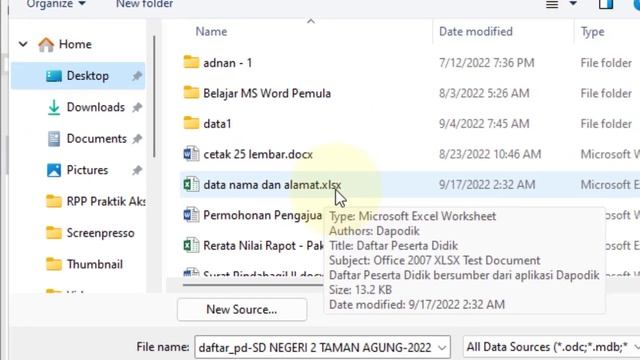Click the data1 folder icon

point(191,123)
